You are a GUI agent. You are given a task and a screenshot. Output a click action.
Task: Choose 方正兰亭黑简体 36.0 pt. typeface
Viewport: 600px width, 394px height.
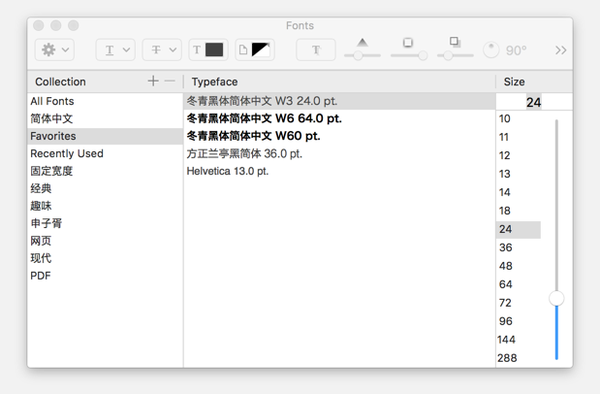click(339, 153)
